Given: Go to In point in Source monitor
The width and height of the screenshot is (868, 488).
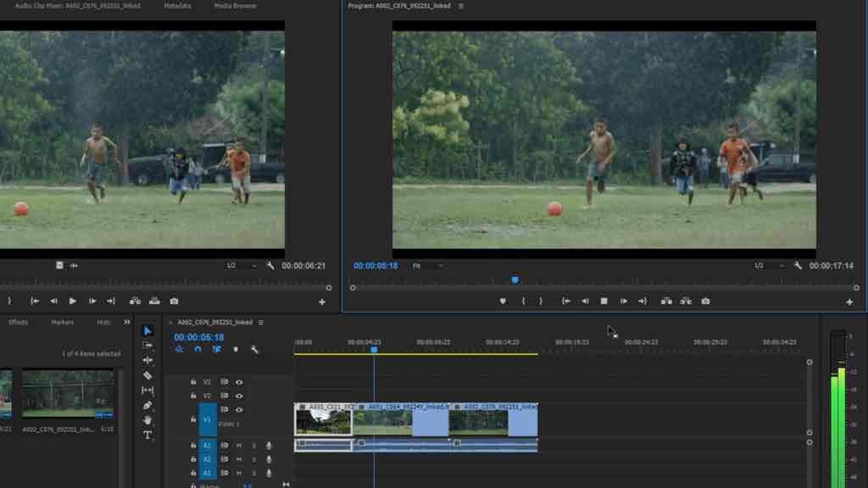Looking at the screenshot, I should point(34,302).
